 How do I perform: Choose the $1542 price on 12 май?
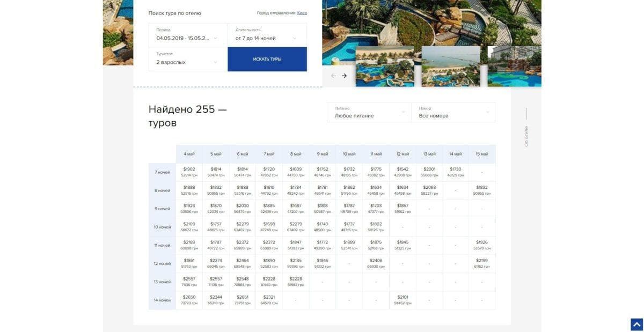tap(402, 172)
